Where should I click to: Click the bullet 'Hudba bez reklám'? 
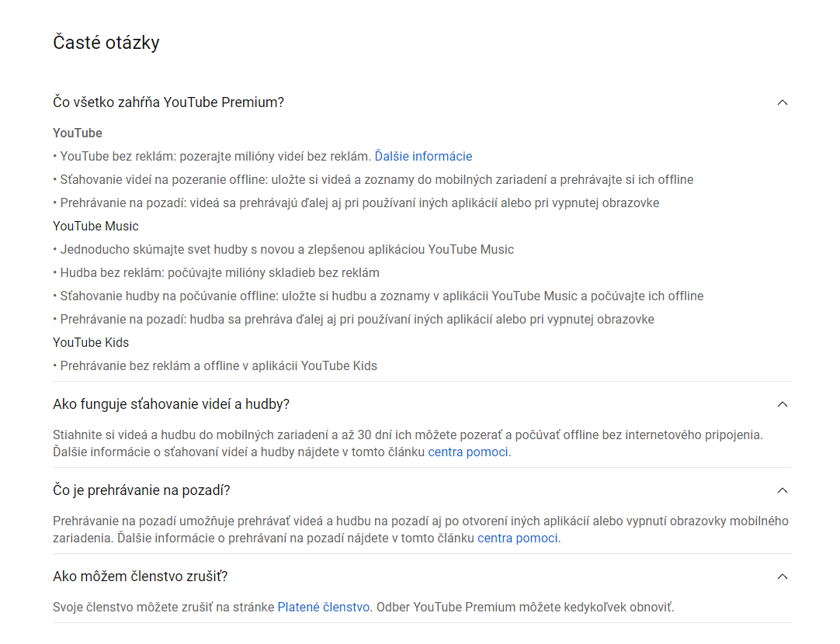coord(217,272)
